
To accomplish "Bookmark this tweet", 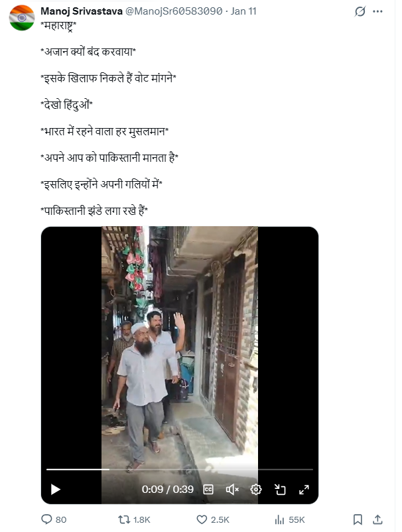I will point(358,519).
